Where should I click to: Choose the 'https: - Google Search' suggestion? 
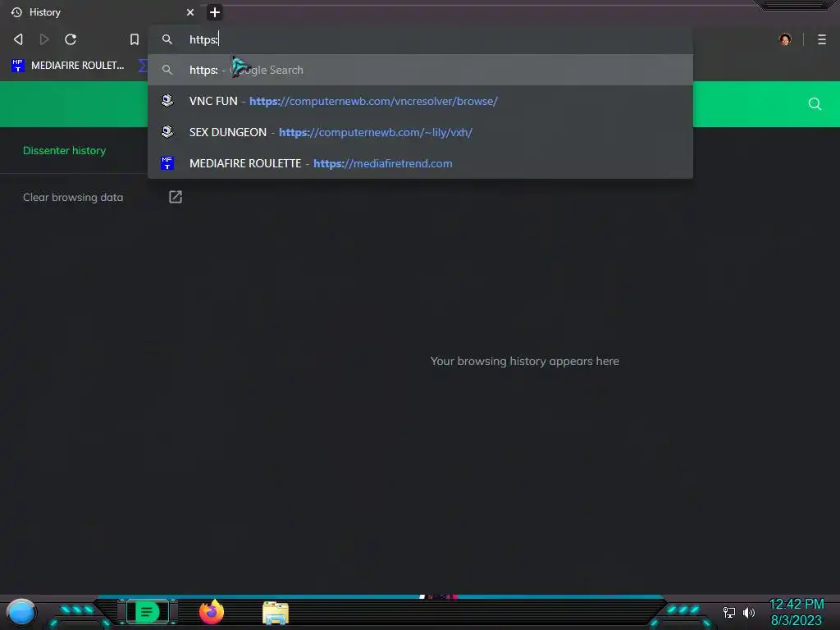coord(420,70)
